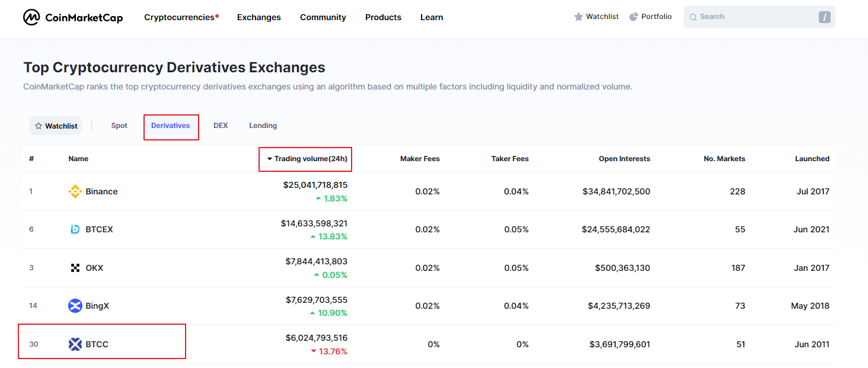The width and height of the screenshot is (868, 368).
Task: Switch to the DEX tab
Action: coord(221,126)
